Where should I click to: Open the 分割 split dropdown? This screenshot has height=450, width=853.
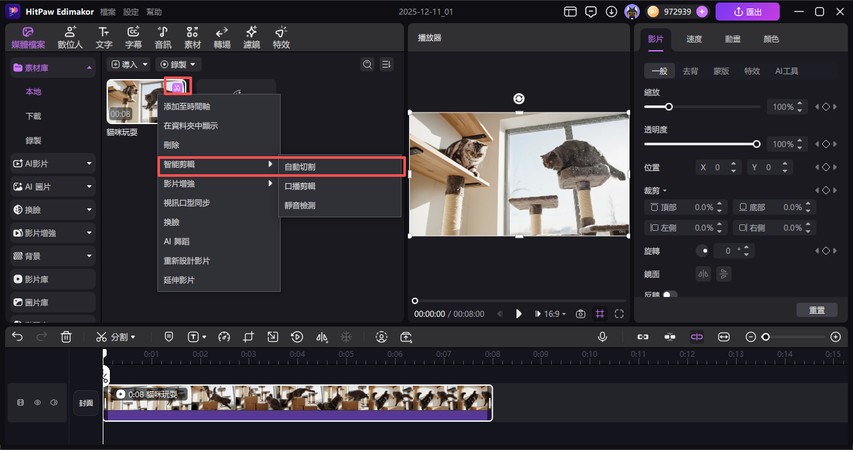pos(115,337)
